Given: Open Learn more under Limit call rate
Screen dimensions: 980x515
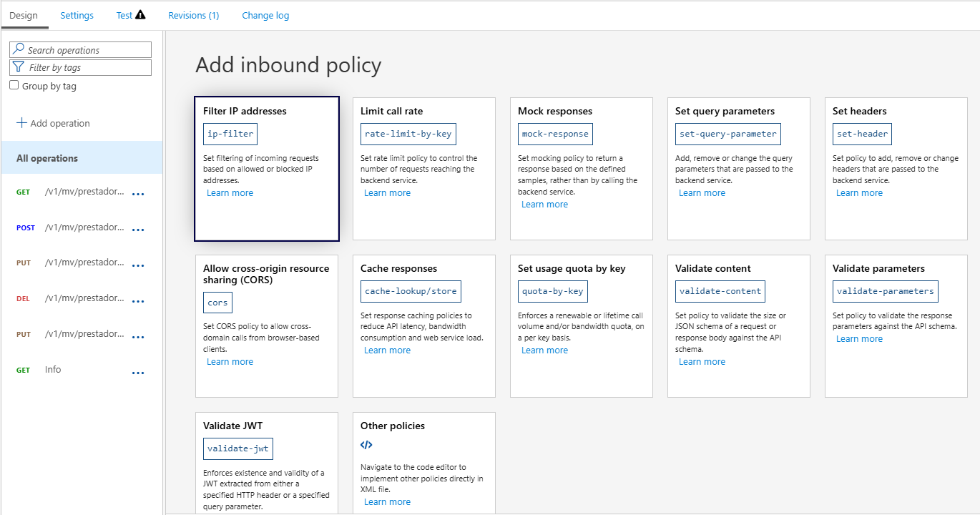Looking at the screenshot, I should 388,193.
